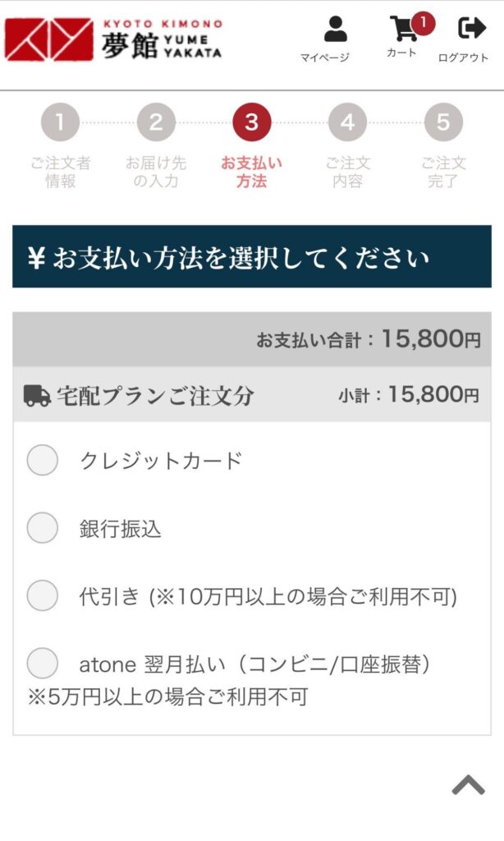The width and height of the screenshot is (504, 841).
Task: Click the cart badge showing 1
Action: click(x=423, y=23)
